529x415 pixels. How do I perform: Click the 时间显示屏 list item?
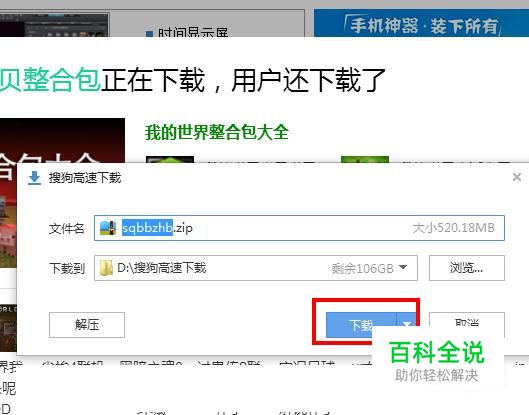click(193, 33)
